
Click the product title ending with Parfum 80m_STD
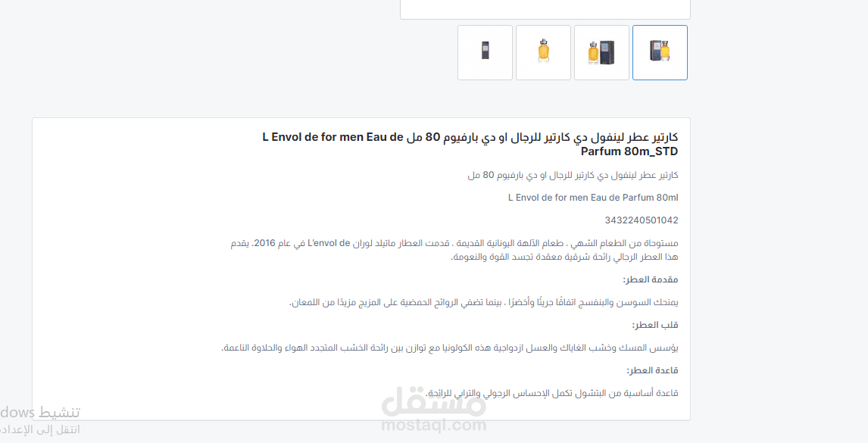click(470, 144)
